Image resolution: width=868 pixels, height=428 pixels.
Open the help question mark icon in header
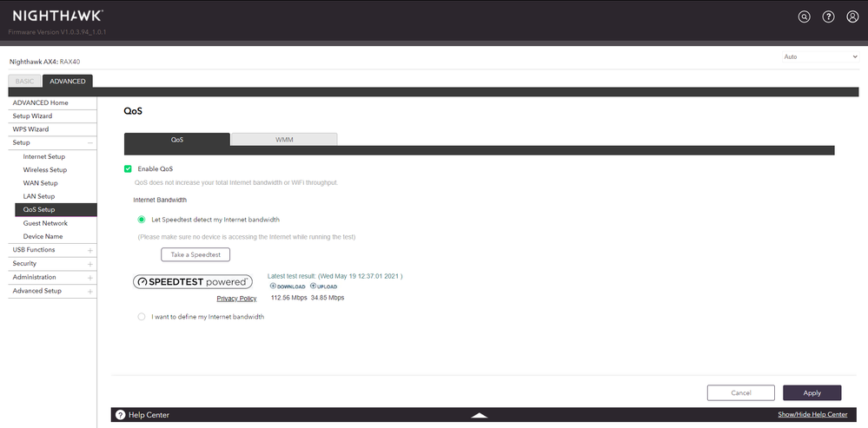pyautogui.click(x=828, y=16)
